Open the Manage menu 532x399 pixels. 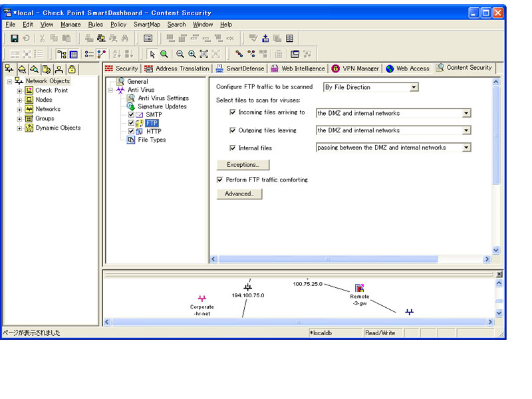[x=70, y=25]
